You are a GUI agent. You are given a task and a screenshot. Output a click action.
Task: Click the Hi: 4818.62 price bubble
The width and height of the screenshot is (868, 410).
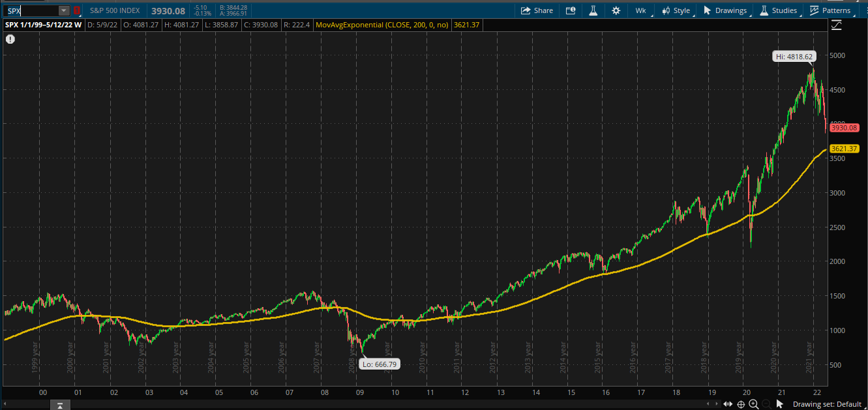(794, 57)
